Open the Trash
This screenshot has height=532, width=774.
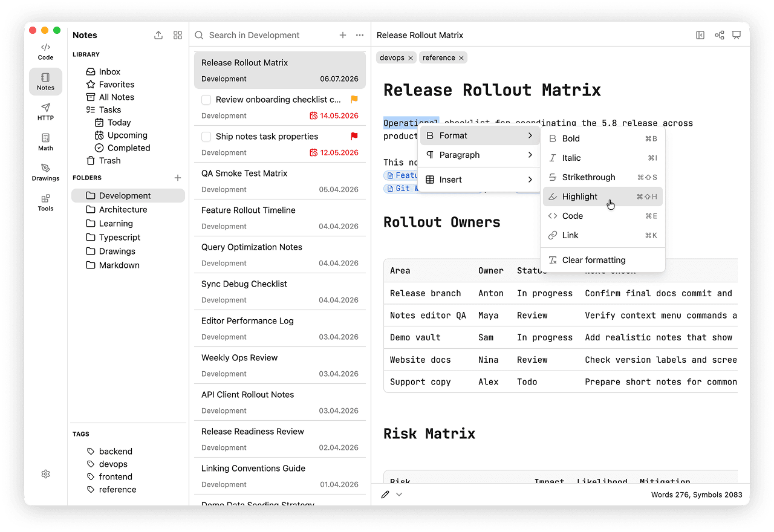[x=109, y=161]
